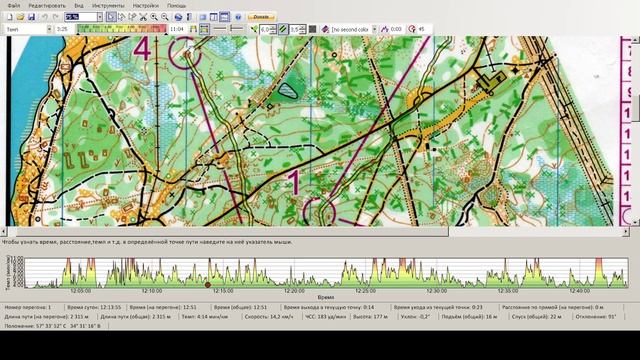Open the Редактировать menu
The image size is (640, 360).
pyautogui.click(x=47, y=6)
